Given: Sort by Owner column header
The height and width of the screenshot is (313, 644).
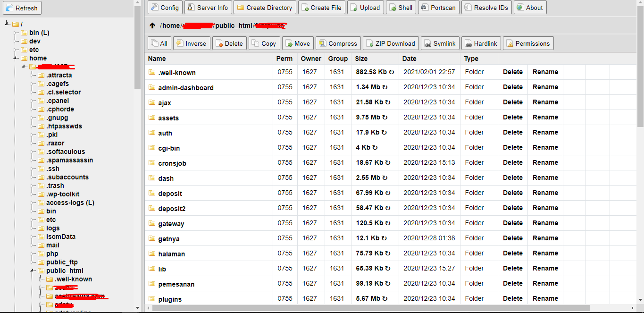Looking at the screenshot, I should tap(311, 59).
